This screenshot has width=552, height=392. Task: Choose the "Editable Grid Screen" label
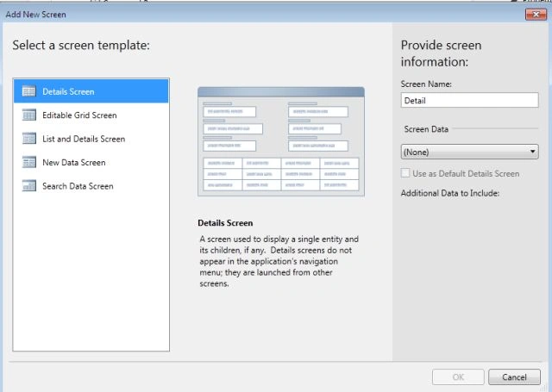(79, 115)
